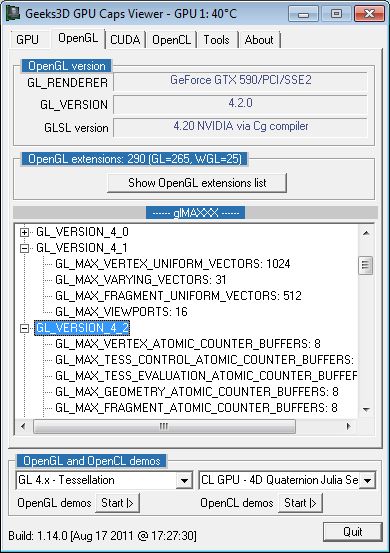
Task: Select GL_MAX_FRAGMENT_ATOMIC_COUNTER_BUFFERS: 8 row
Action: click(x=196, y=408)
